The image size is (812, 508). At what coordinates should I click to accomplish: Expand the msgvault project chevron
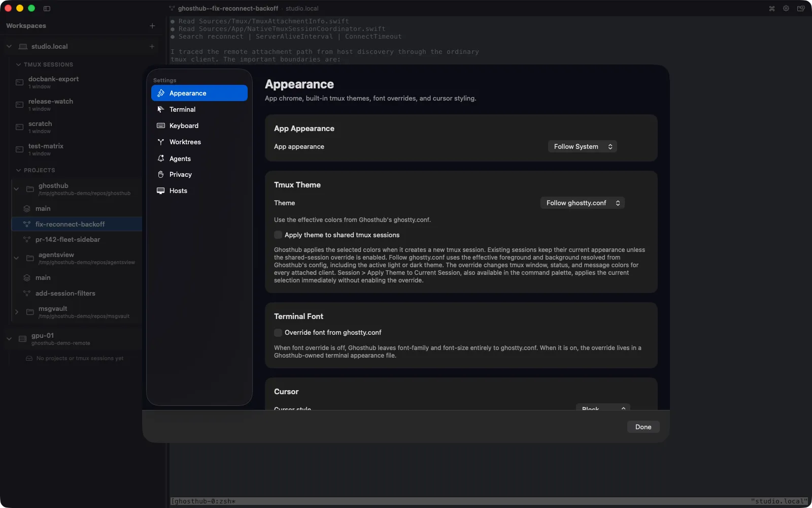(16, 312)
